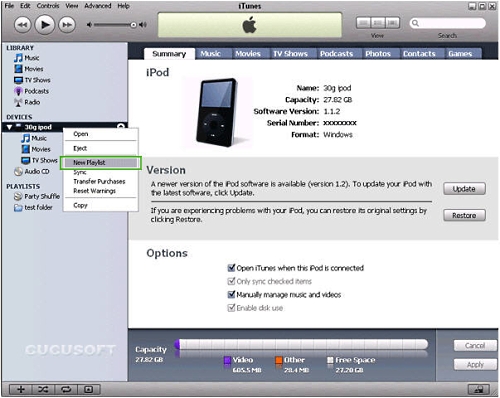Toggle shuffle icon in bottom bar
Image resolution: width=500 pixels, height=398 pixels.
(x=43, y=389)
